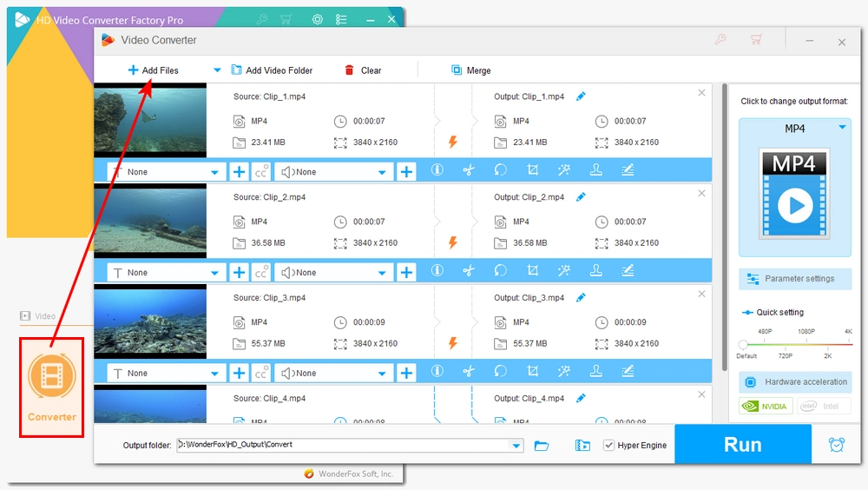The width and height of the screenshot is (868, 490).
Task: Rename output Clip_4.mp4 with pencil icon
Action: [581, 398]
